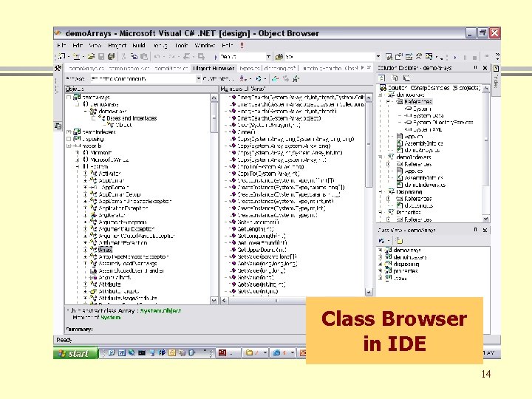Select disposing.cs in Solution Explorer
This screenshot has width=532, height=399.
pos(419,205)
